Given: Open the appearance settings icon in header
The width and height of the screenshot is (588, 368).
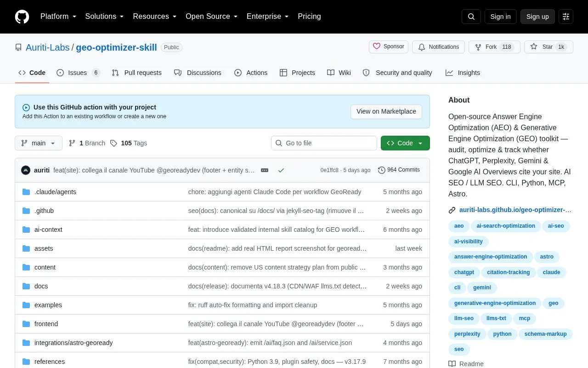Looking at the screenshot, I should 566,17.
